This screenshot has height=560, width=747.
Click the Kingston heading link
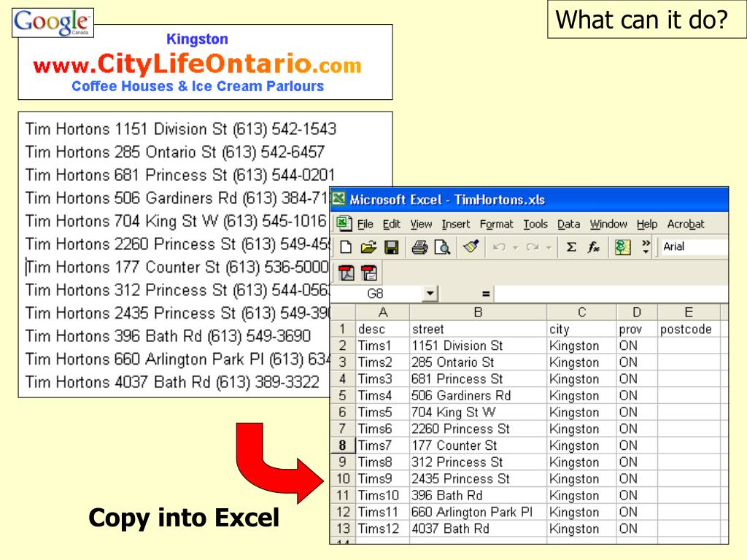197,39
